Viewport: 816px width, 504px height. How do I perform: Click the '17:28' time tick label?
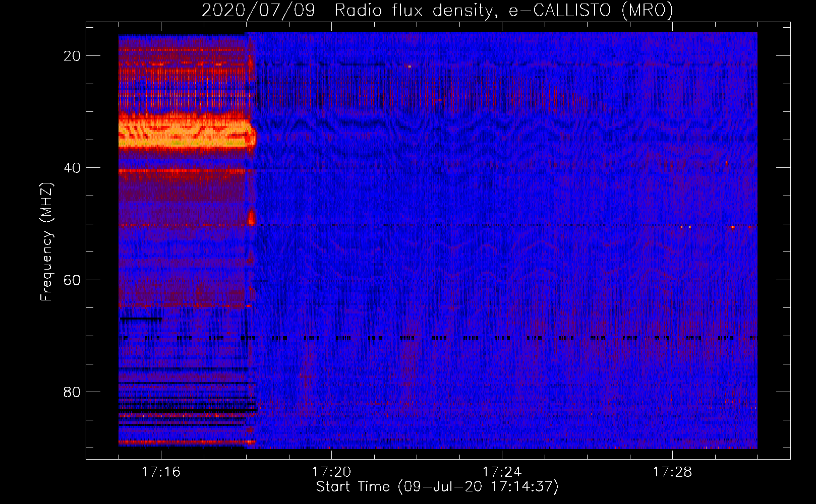[672, 472]
